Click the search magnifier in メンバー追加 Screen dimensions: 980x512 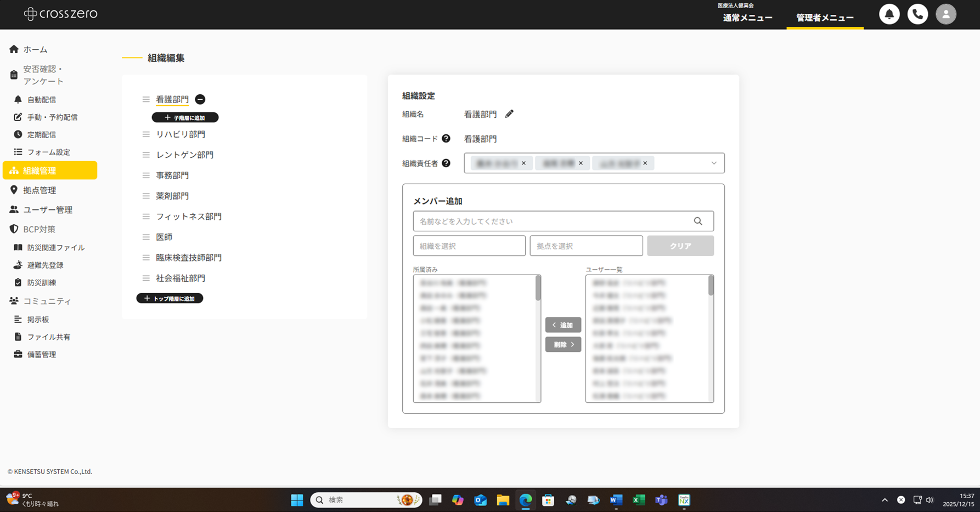point(698,221)
